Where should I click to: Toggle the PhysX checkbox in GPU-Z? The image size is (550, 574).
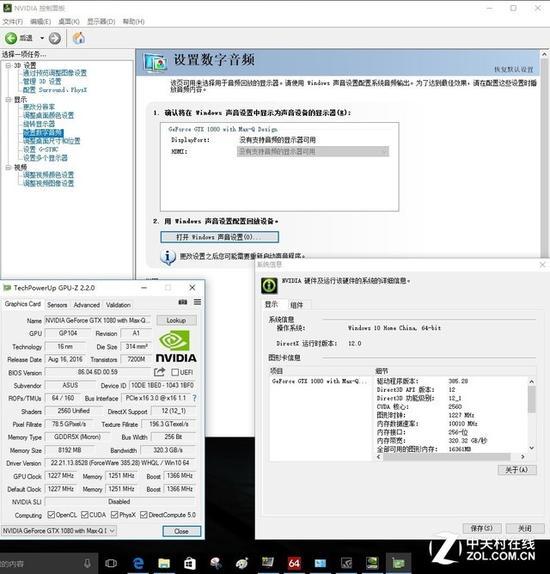point(114,515)
